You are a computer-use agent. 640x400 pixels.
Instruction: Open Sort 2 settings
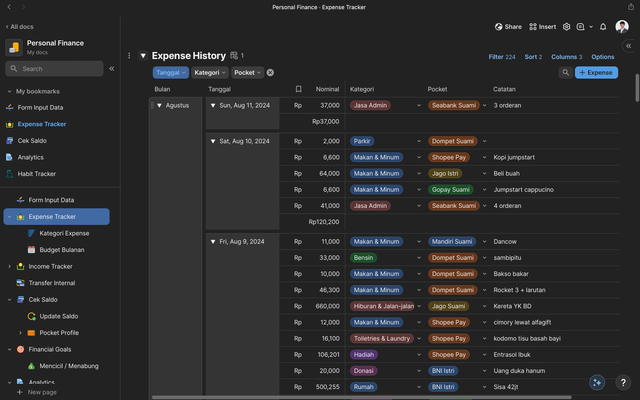point(533,57)
